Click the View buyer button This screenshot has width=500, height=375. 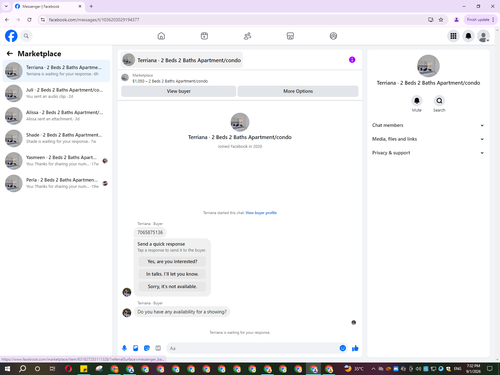coord(179,91)
